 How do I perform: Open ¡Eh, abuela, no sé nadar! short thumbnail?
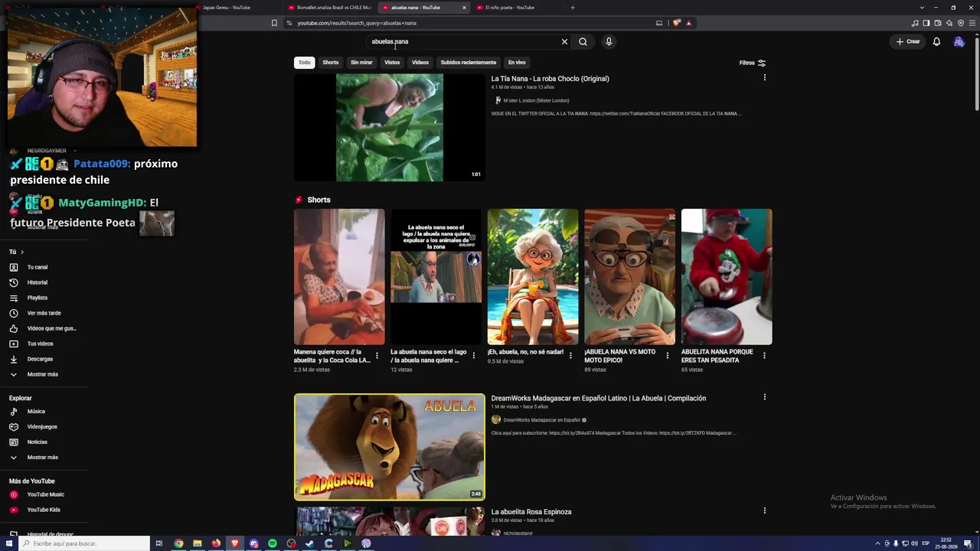point(533,277)
